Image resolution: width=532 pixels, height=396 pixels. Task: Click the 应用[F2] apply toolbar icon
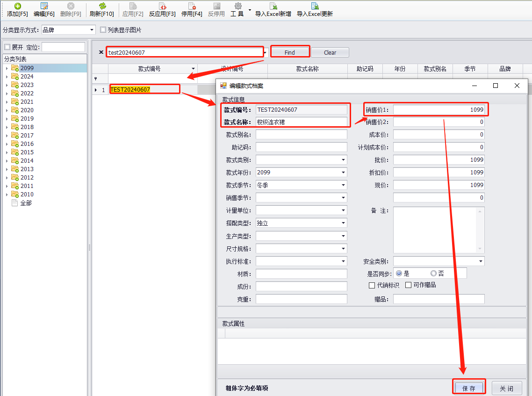pyautogui.click(x=133, y=6)
